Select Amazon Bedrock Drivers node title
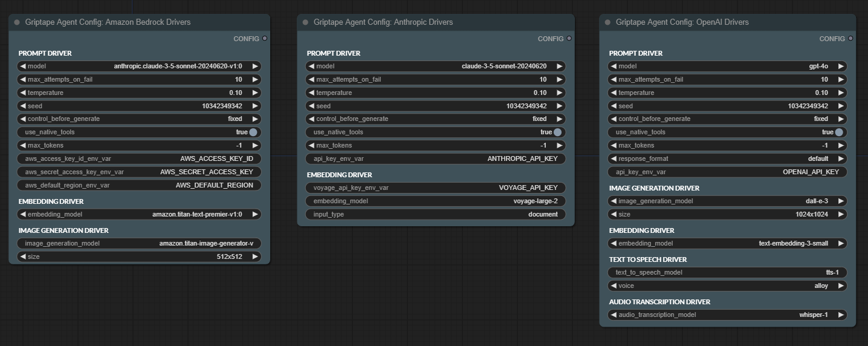This screenshot has height=346, width=868. [108, 22]
